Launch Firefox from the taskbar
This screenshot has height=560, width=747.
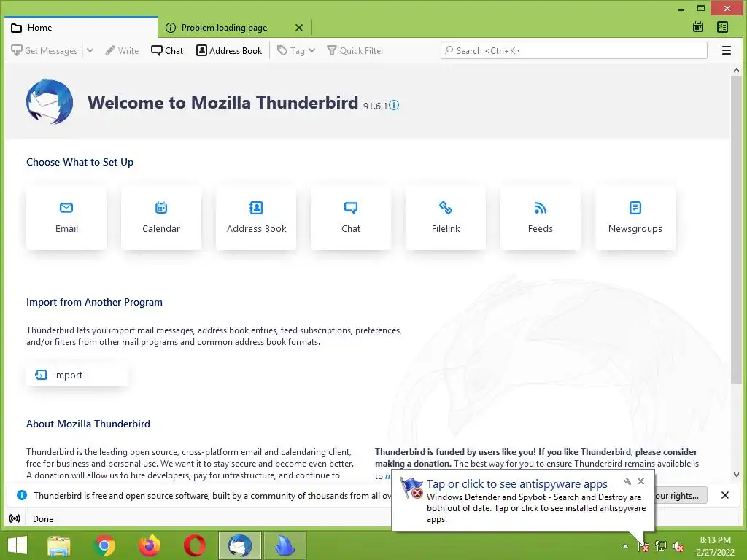[150, 545]
